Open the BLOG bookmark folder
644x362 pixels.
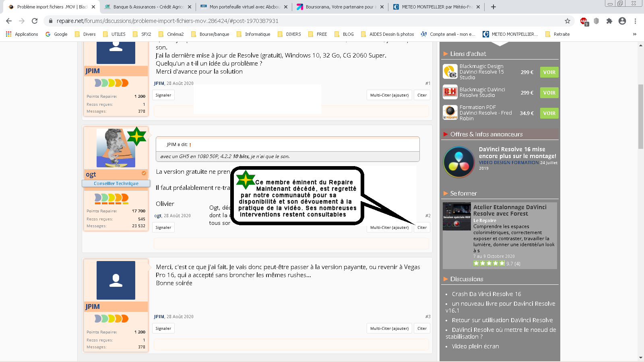click(x=344, y=34)
